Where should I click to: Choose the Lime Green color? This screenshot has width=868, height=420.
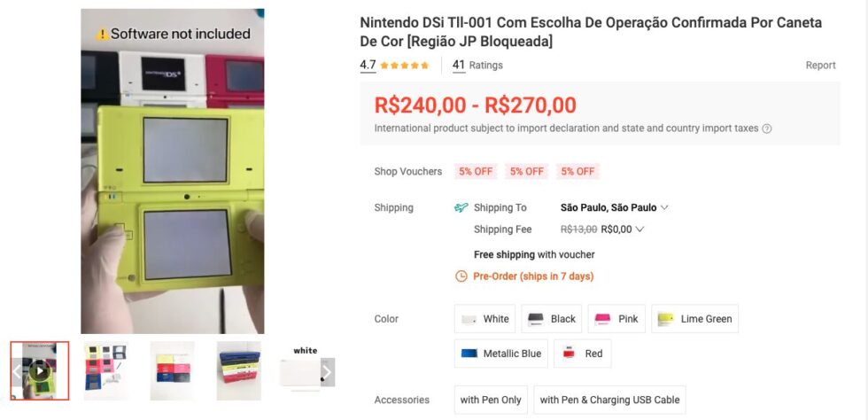(694, 319)
